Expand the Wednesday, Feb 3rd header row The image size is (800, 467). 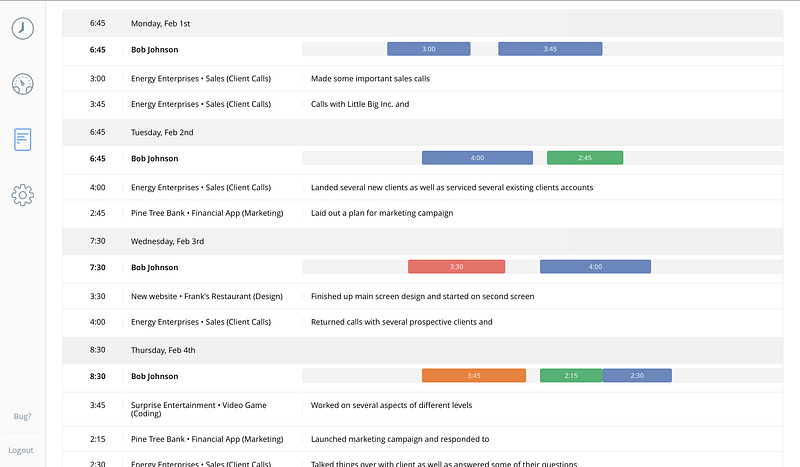422,241
